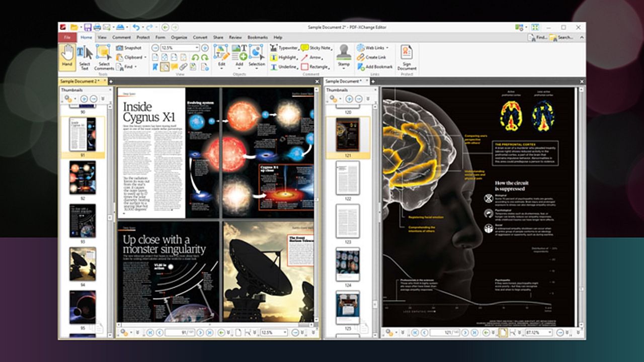644x362 pixels.
Task: Toggle the Bookmarks pane icon in View group
Action: point(155,66)
